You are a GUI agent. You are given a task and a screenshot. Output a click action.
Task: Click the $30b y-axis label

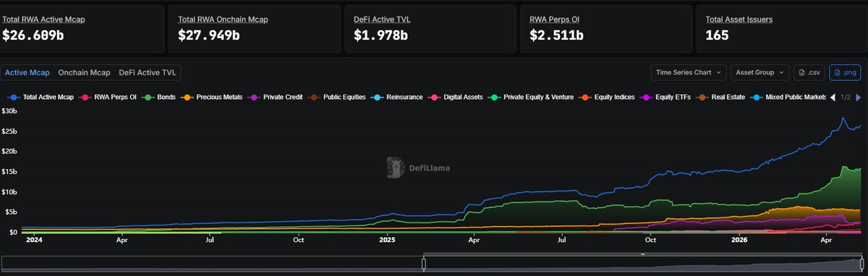tap(9, 111)
